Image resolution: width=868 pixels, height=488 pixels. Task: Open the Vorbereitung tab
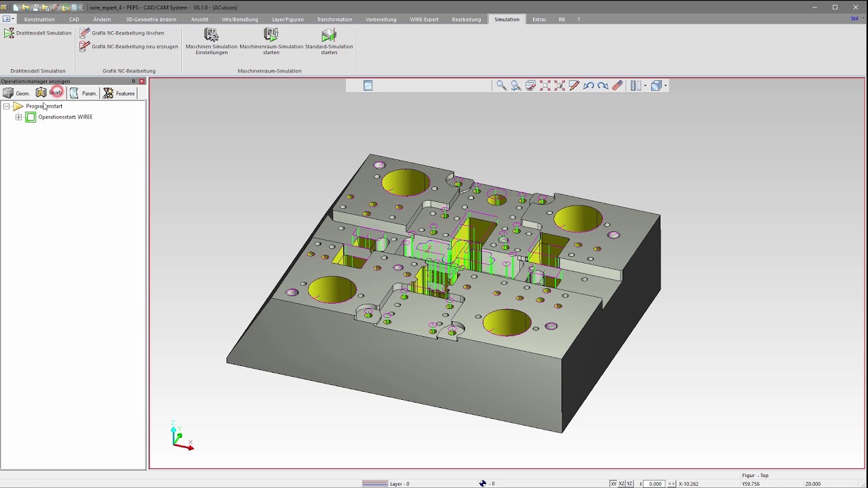click(x=381, y=20)
